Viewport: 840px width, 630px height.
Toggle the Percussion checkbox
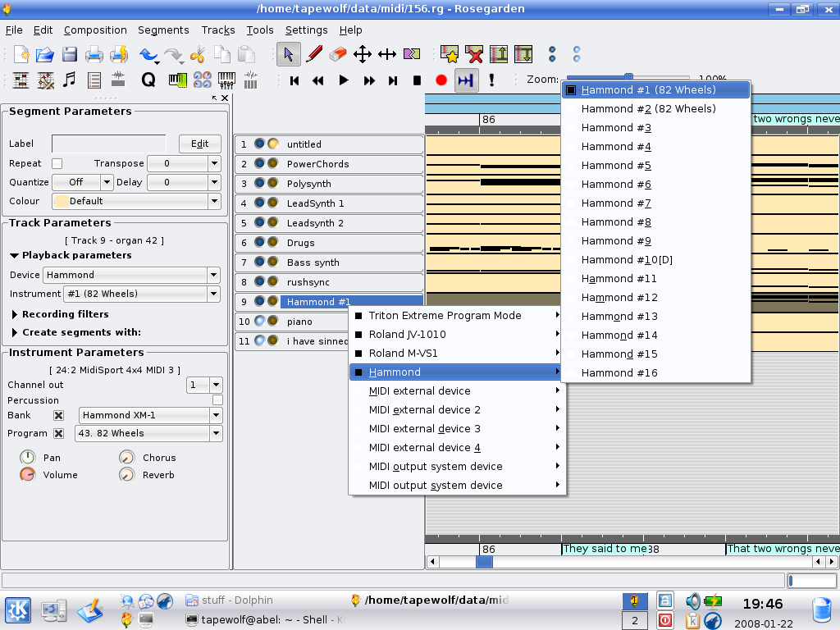pos(217,399)
